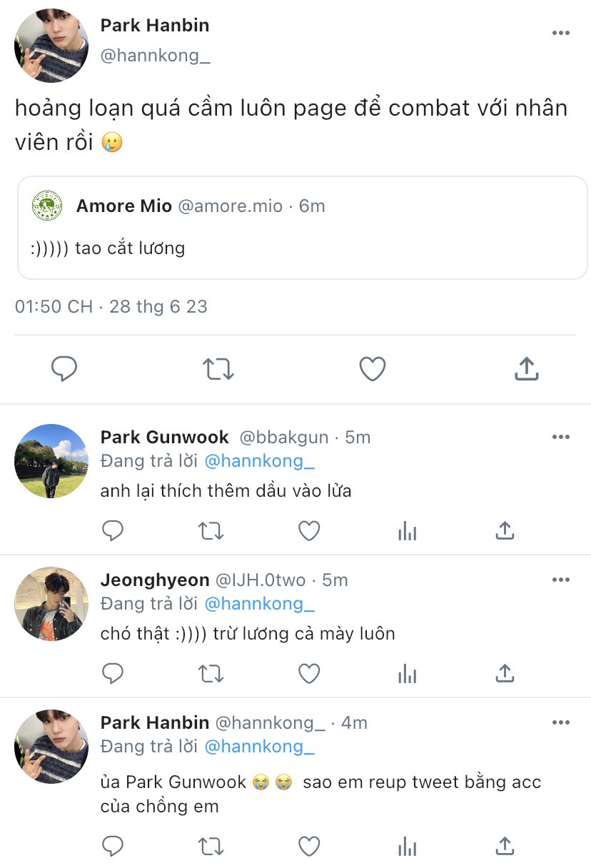The image size is (591, 868).
Task: Open more options on Hanbin's last reply
Action: tap(561, 722)
